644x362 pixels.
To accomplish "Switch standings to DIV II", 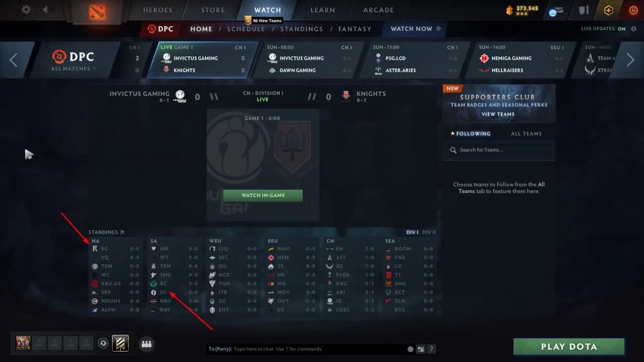I will [x=429, y=232].
